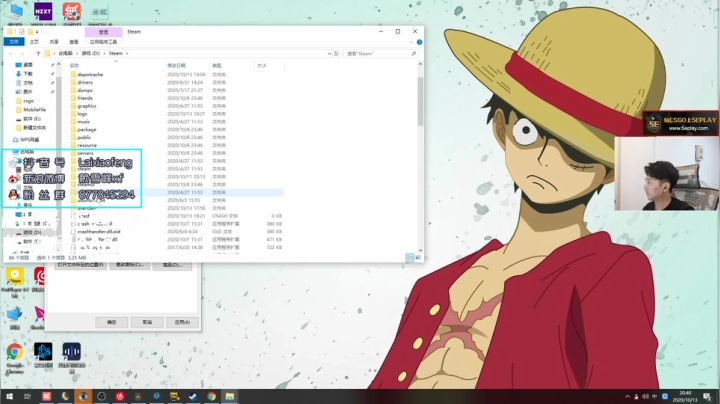Viewport: 720px width, 404px height.
Task: Click the Steam segment in the address path
Action: click(x=116, y=53)
